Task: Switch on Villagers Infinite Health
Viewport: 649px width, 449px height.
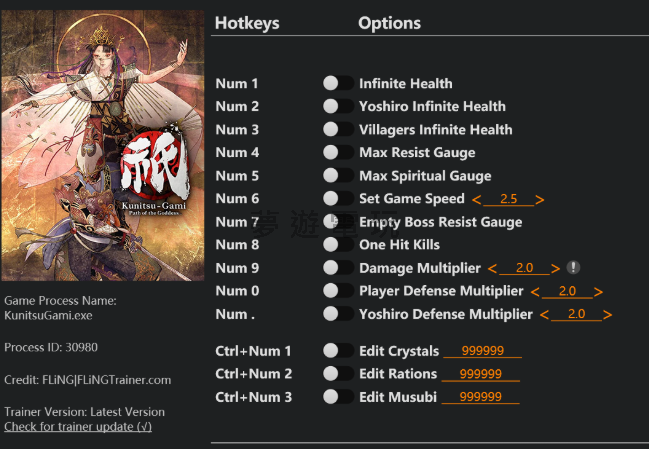Action: click(338, 130)
